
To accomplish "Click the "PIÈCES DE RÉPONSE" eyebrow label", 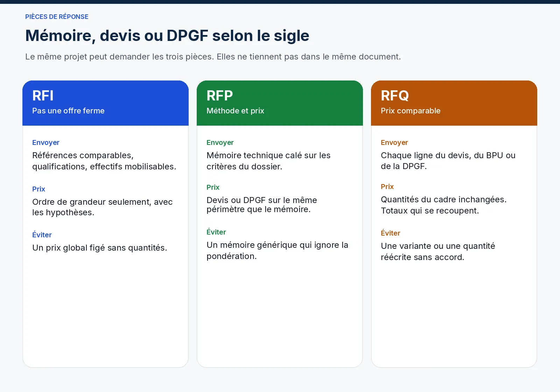I will point(57,17).
